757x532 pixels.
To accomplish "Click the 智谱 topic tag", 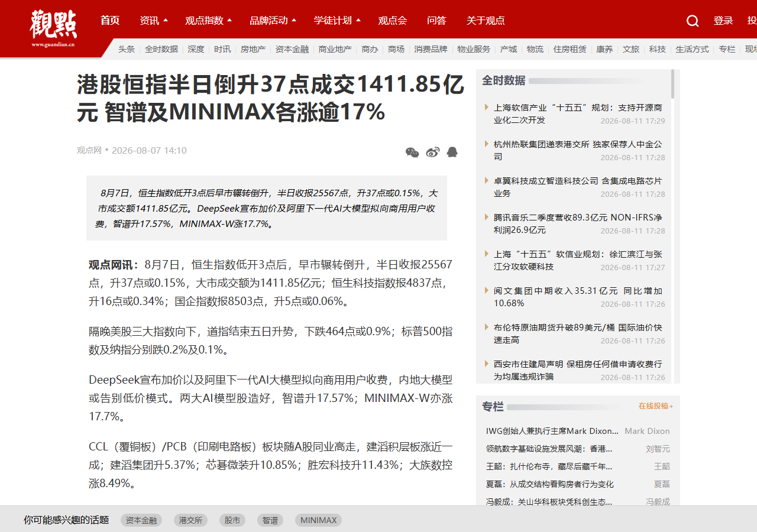I will pyautogui.click(x=270, y=520).
